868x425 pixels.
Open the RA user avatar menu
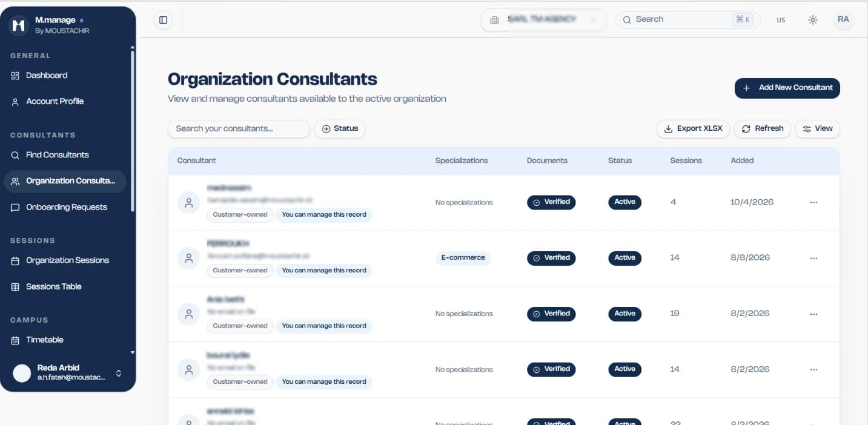[x=843, y=19]
